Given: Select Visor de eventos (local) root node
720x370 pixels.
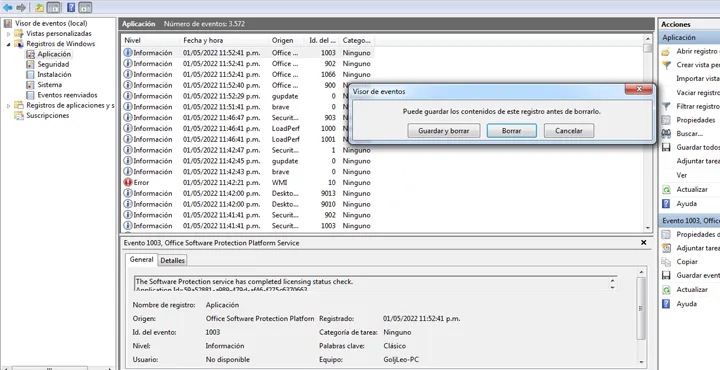Looking at the screenshot, I should pos(51,23).
